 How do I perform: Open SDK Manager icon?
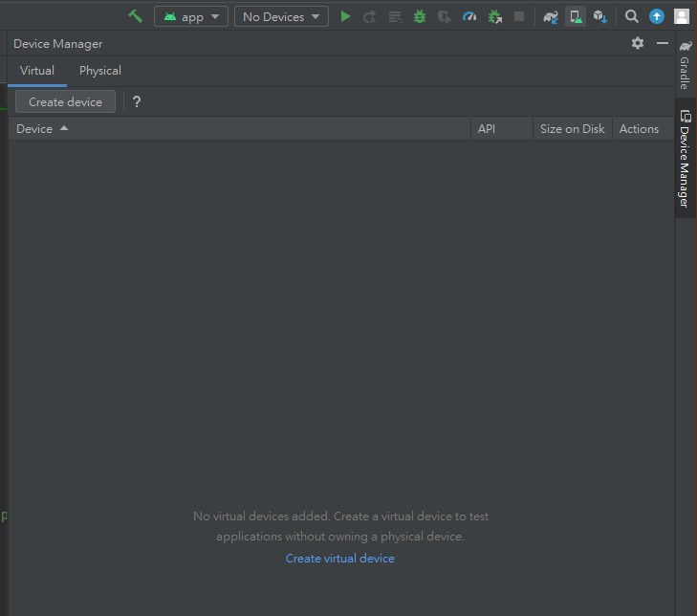[600, 17]
